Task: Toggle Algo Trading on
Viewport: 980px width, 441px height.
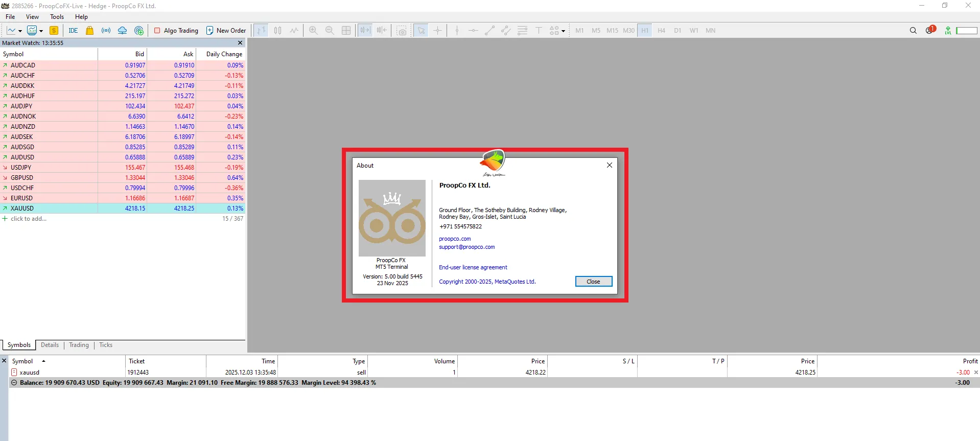Action: click(x=176, y=31)
